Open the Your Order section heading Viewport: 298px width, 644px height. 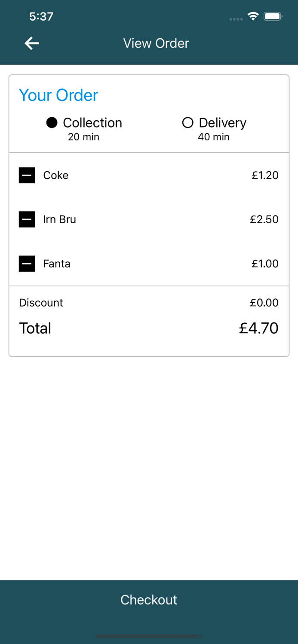pyautogui.click(x=58, y=95)
